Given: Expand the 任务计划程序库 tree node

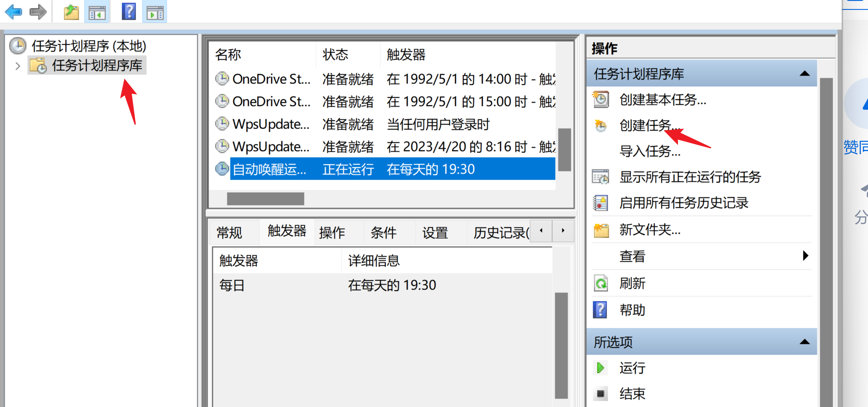Looking at the screenshot, I should [x=18, y=66].
